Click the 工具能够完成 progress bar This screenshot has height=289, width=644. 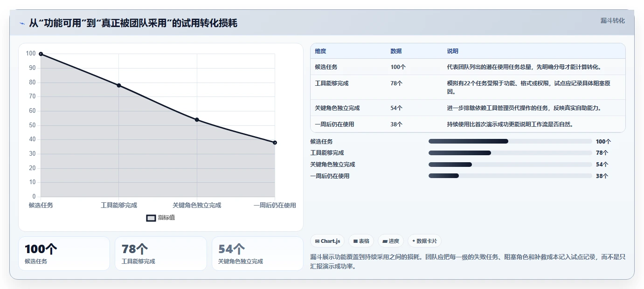point(510,153)
